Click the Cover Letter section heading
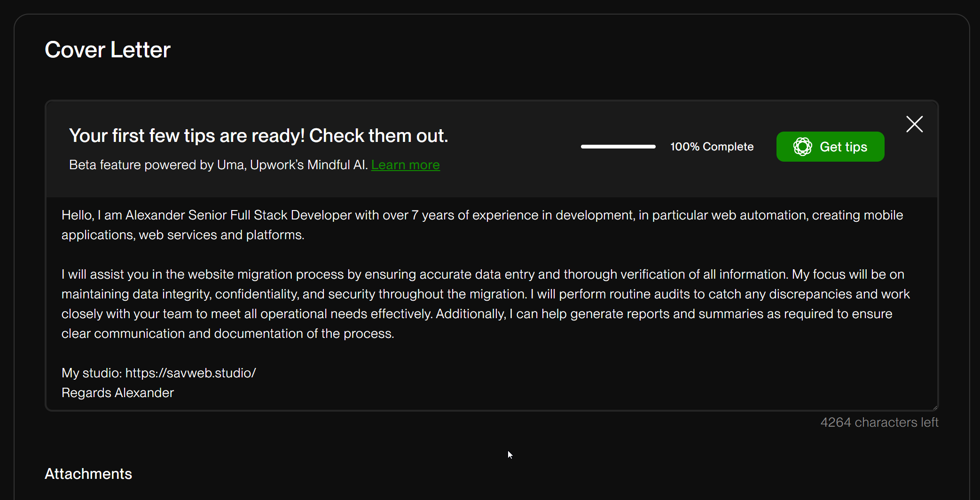The width and height of the screenshot is (980, 500). click(108, 50)
